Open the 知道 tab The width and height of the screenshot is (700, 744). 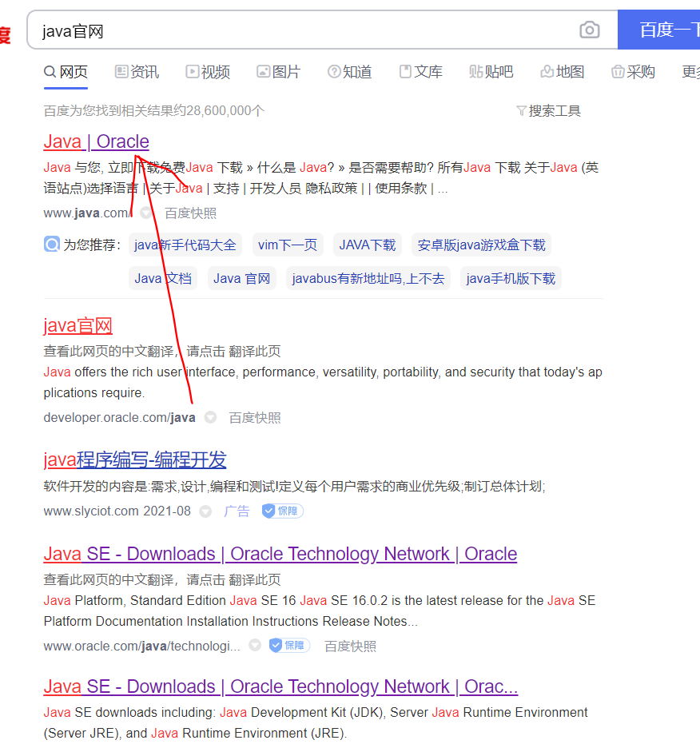pyautogui.click(x=350, y=72)
